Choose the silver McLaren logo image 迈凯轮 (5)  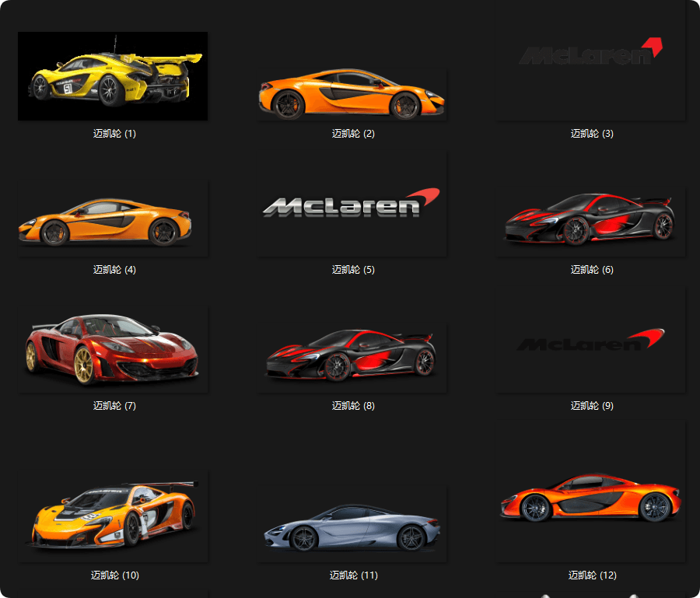[352, 204]
